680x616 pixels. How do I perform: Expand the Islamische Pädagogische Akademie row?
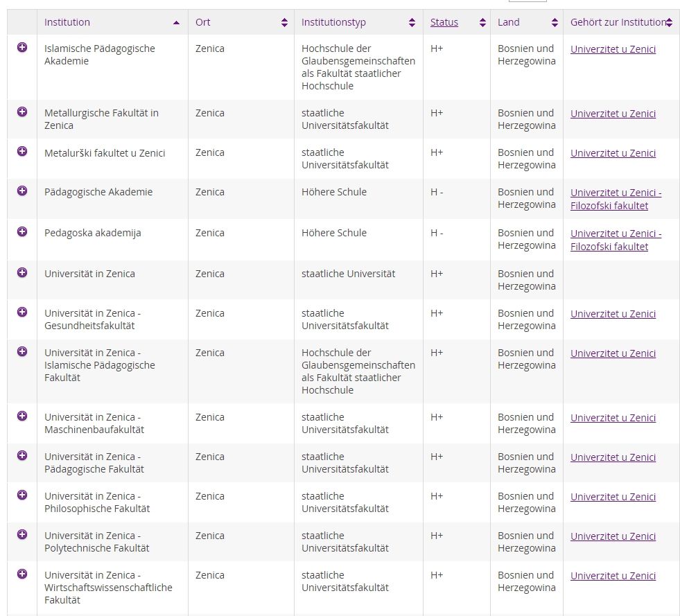click(22, 47)
